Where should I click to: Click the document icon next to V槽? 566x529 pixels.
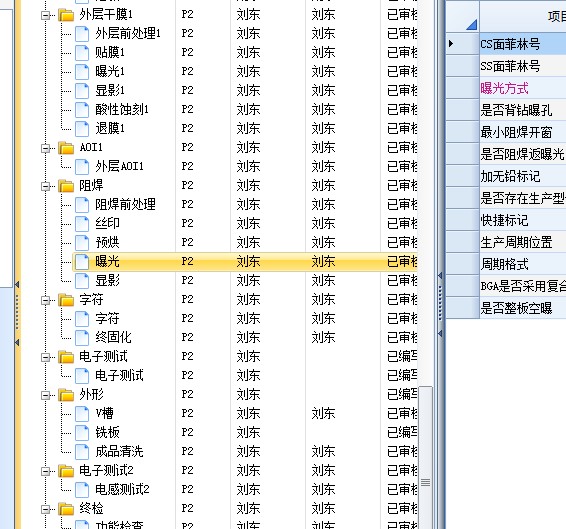(x=82, y=413)
